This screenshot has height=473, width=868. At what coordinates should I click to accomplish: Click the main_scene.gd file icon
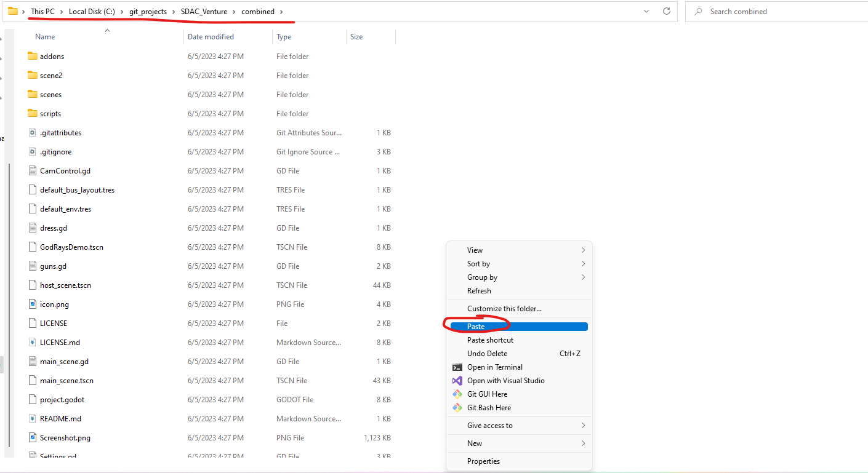[x=33, y=361]
